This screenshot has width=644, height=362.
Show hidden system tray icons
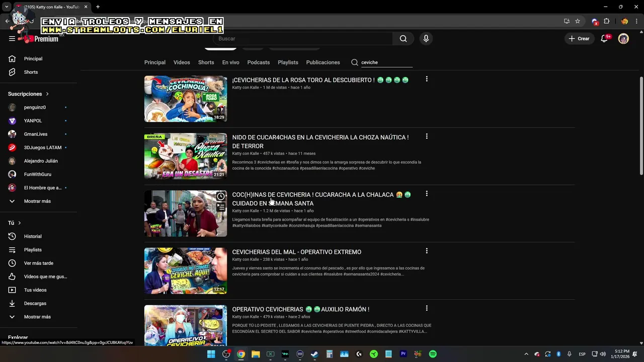click(x=526, y=354)
